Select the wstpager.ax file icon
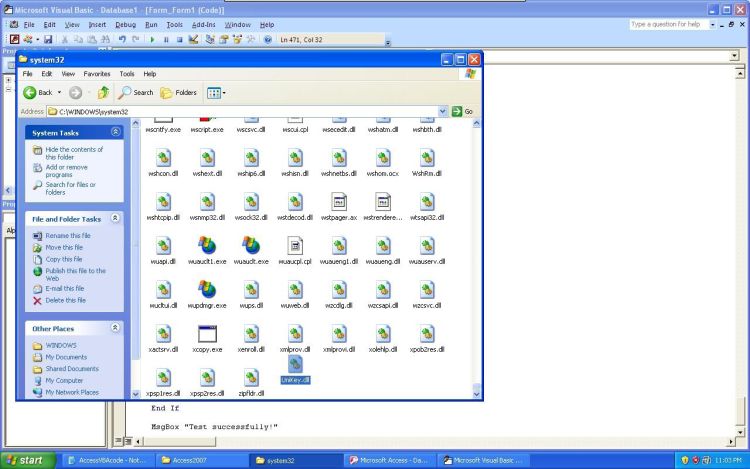 pyautogui.click(x=339, y=202)
